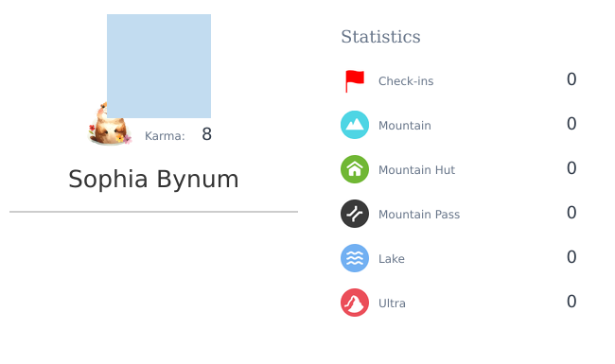Click the Statistics heading

[x=380, y=37]
